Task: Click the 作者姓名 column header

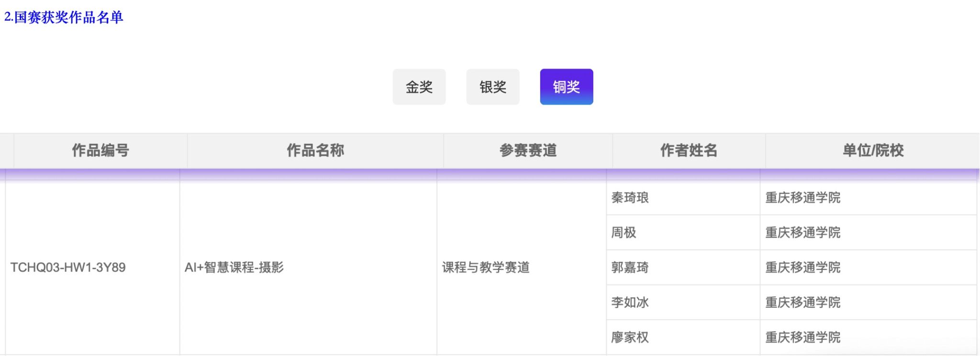Action: click(x=689, y=151)
